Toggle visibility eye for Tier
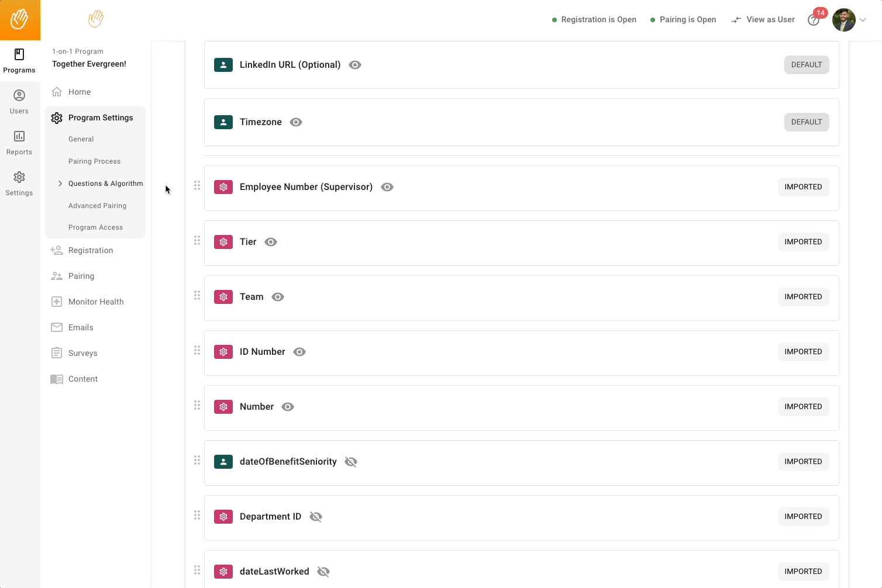This screenshot has height=588, width=882. 271,242
